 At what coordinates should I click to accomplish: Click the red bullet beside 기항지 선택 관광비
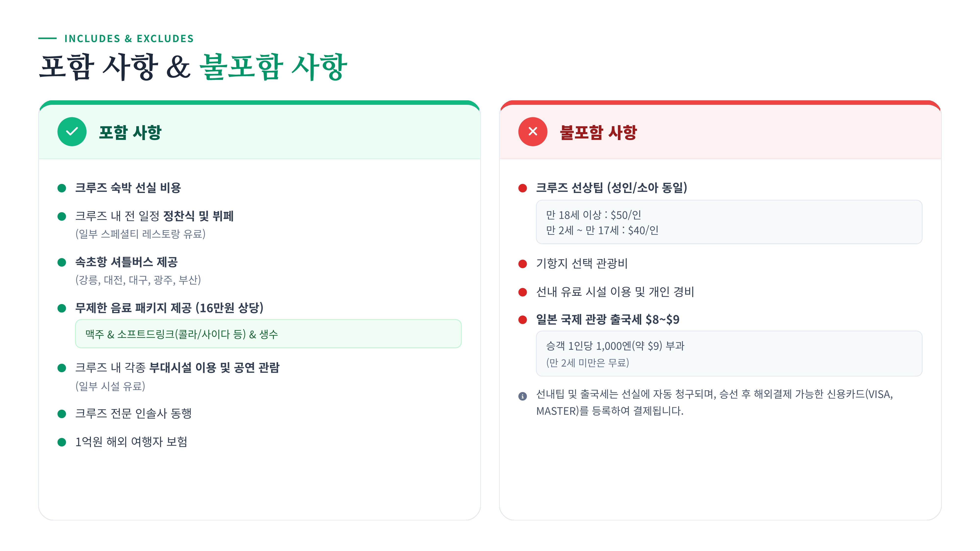[522, 264]
